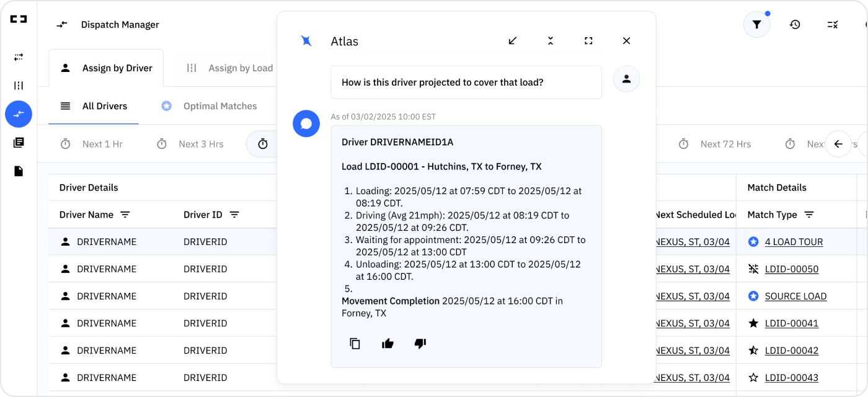Open the filter icon in top bar
The width and height of the screenshot is (868, 397).
[756, 25]
